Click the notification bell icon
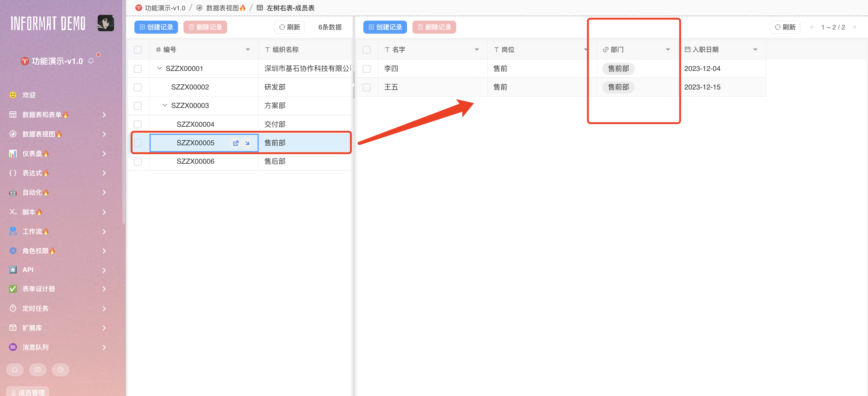868x396 pixels. (x=91, y=61)
